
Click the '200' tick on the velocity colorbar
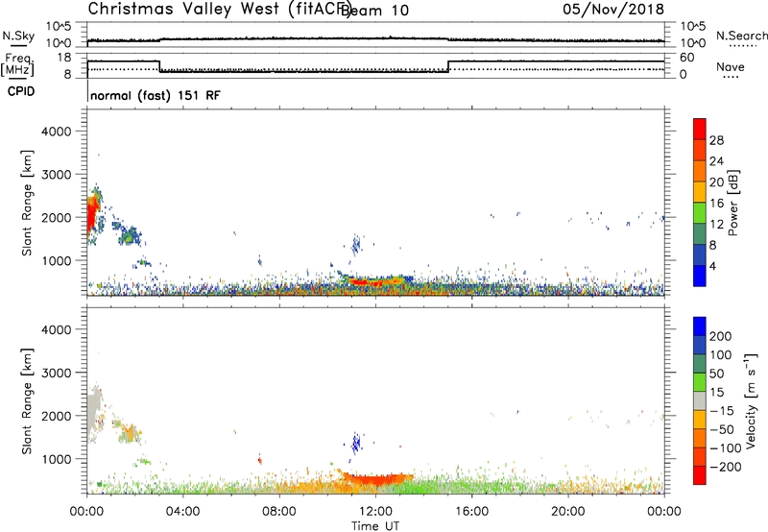coord(721,336)
